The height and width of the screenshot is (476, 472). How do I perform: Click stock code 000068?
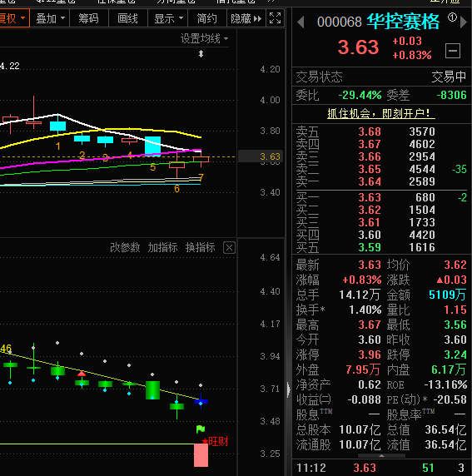tap(340, 22)
